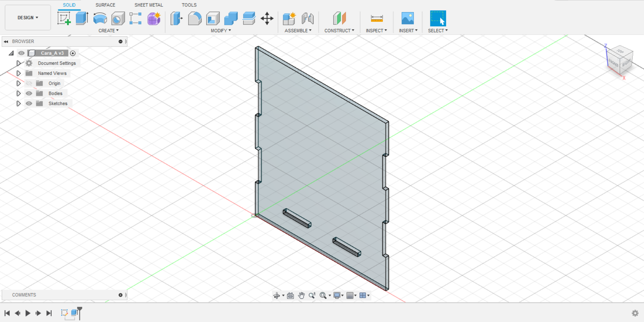Screen dimensions: 644x322
Task: Step forward one timeline feature
Action: pyautogui.click(x=38, y=313)
